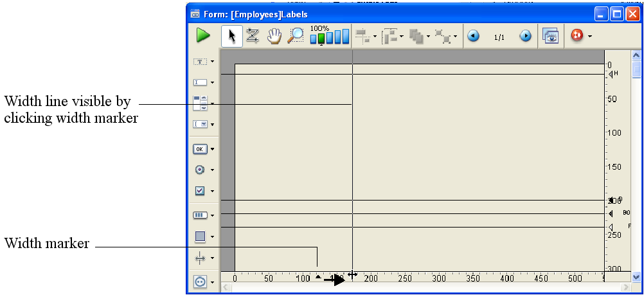Run the form with the green play button

pyautogui.click(x=203, y=35)
